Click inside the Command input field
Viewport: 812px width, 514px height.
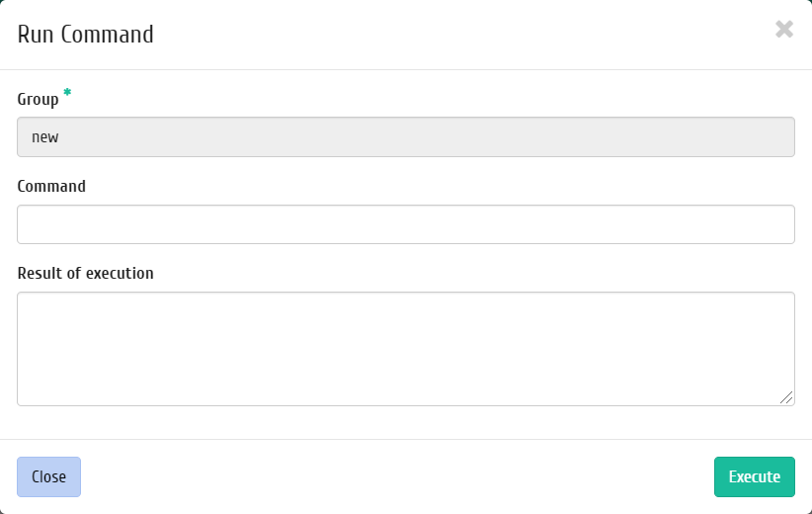pos(406,224)
